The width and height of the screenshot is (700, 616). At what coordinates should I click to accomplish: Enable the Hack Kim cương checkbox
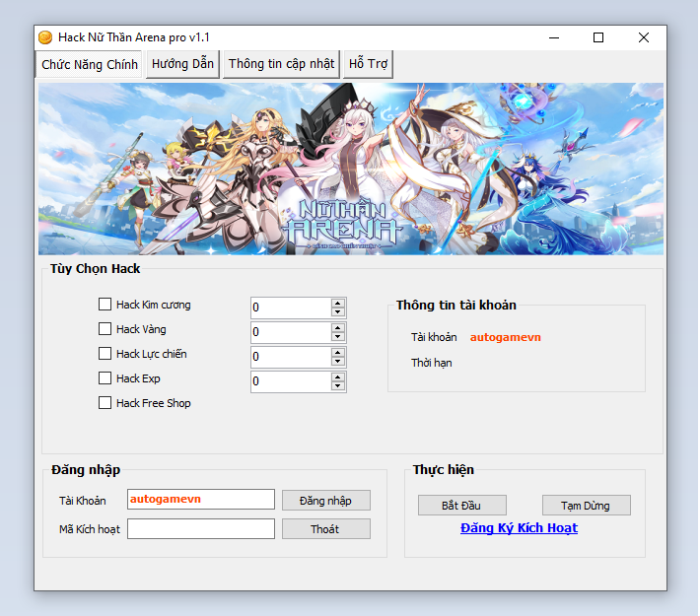pos(105,305)
